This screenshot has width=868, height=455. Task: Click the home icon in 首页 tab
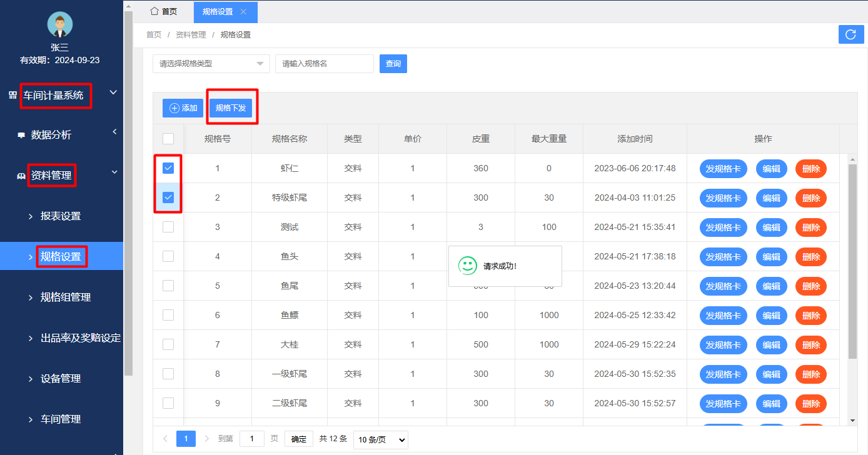[154, 11]
